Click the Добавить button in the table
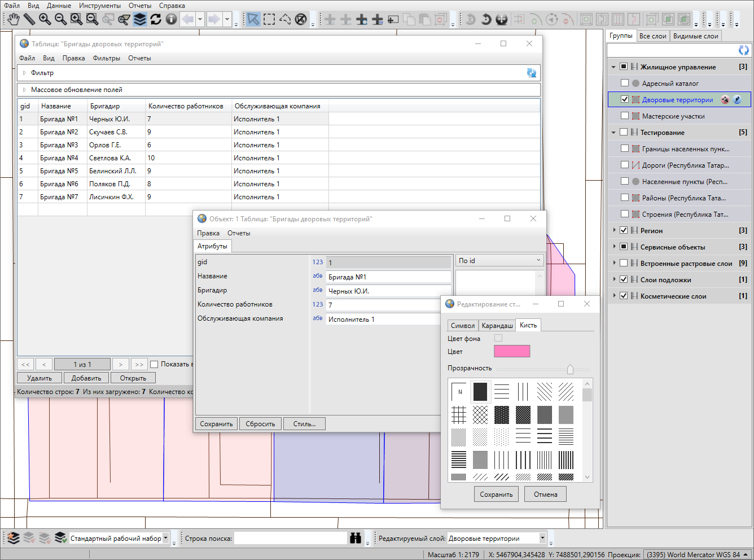The height and width of the screenshot is (560, 754). [86, 378]
